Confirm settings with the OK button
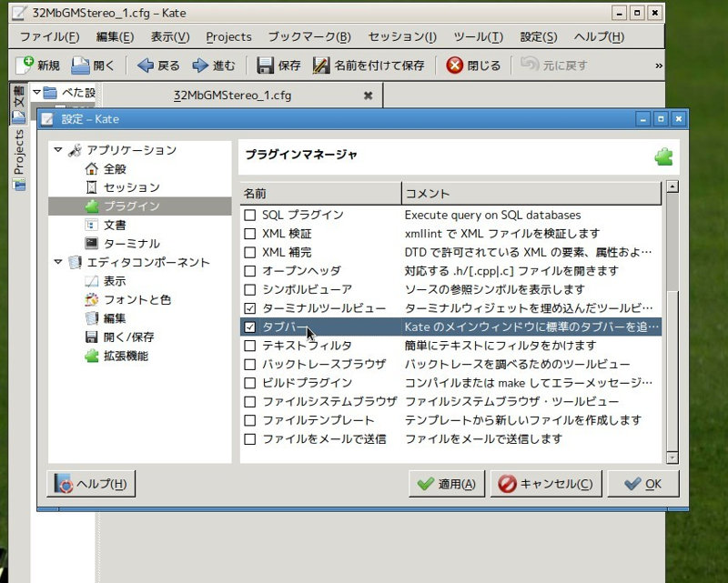Viewport: 728px width, 583px height. coord(643,484)
